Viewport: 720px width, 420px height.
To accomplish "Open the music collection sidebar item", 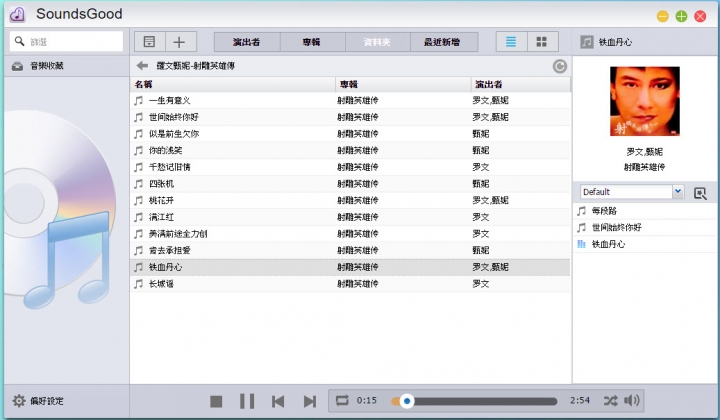I will (x=67, y=66).
